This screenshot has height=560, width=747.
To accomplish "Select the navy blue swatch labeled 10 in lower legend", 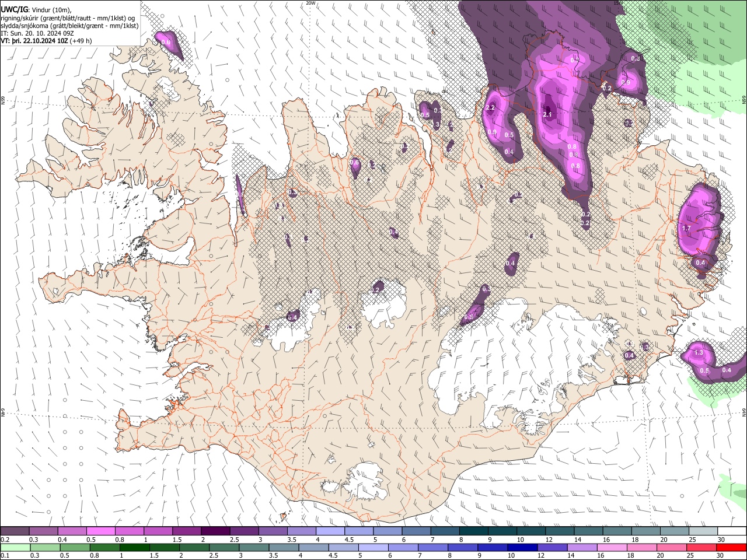I will [522, 547].
